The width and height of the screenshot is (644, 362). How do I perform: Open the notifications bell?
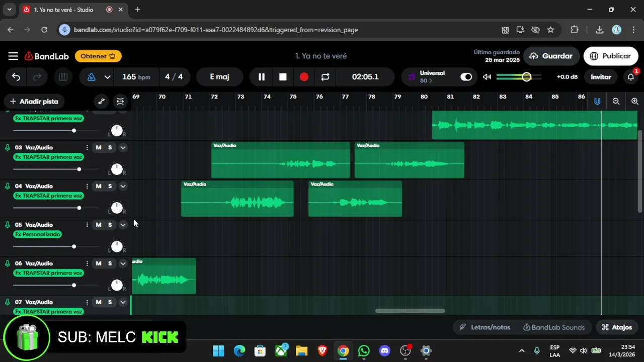tap(631, 77)
